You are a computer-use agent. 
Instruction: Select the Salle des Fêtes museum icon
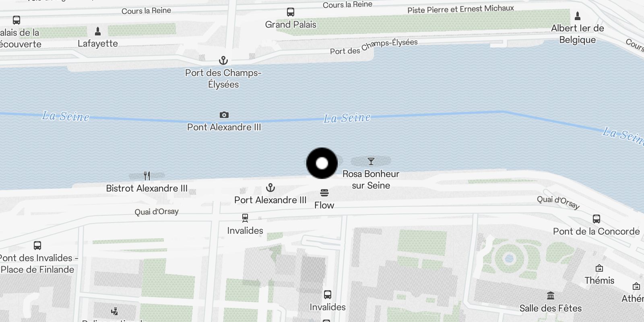click(551, 296)
